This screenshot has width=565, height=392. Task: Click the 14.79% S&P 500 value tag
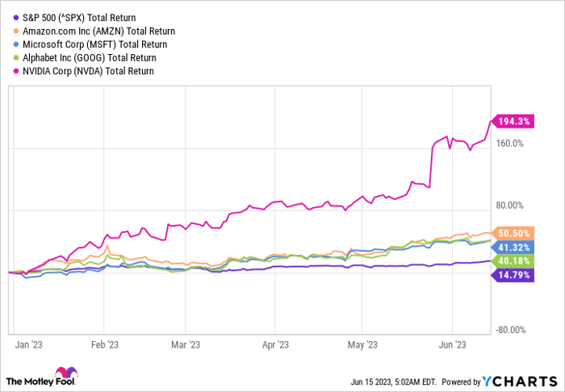coord(513,275)
